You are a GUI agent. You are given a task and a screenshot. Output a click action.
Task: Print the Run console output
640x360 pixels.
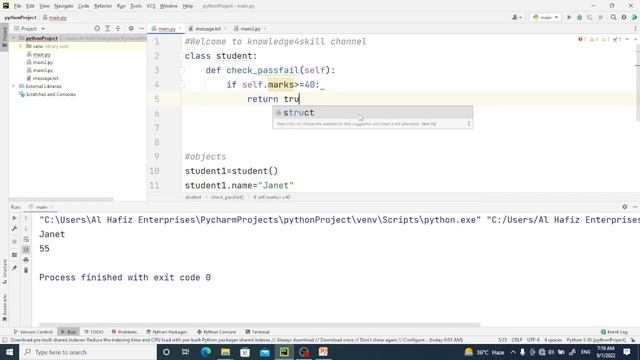pos(26,260)
